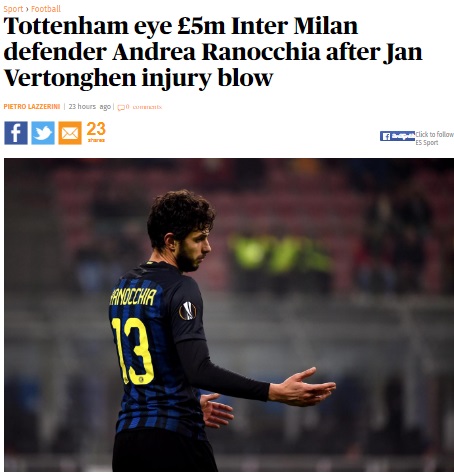Share the article on Facebook

tap(16, 133)
